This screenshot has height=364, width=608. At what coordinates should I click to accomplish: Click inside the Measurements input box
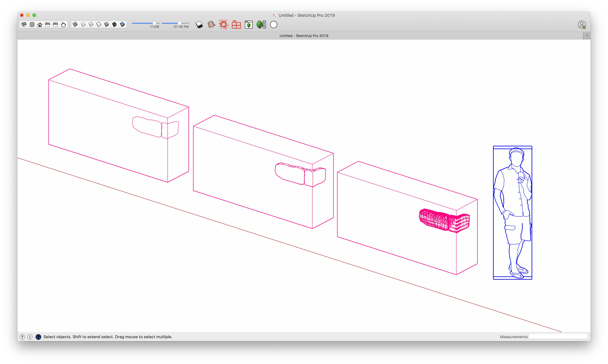point(558,336)
